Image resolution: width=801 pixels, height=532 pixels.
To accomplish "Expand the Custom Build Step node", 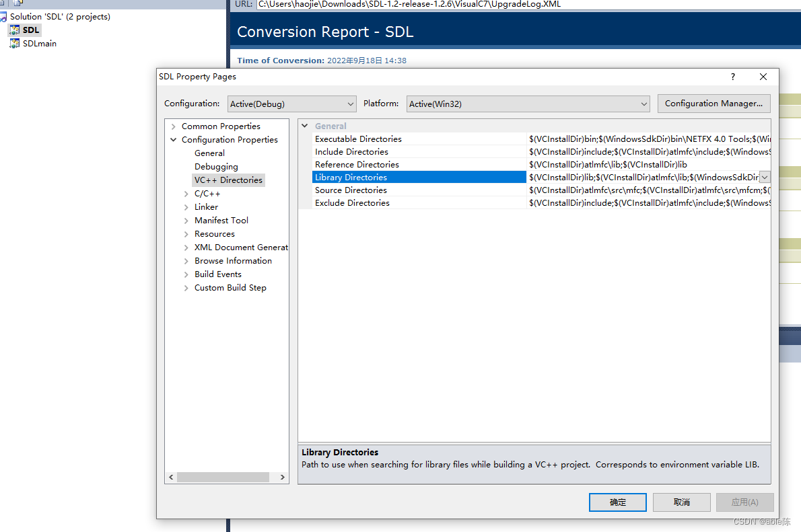I will point(186,288).
